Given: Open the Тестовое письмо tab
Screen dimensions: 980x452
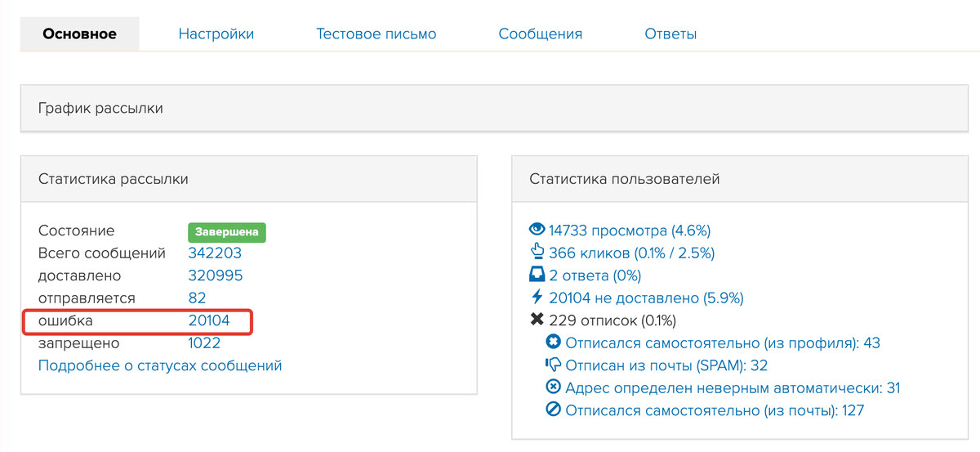Looking at the screenshot, I should [x=376, y=34].
